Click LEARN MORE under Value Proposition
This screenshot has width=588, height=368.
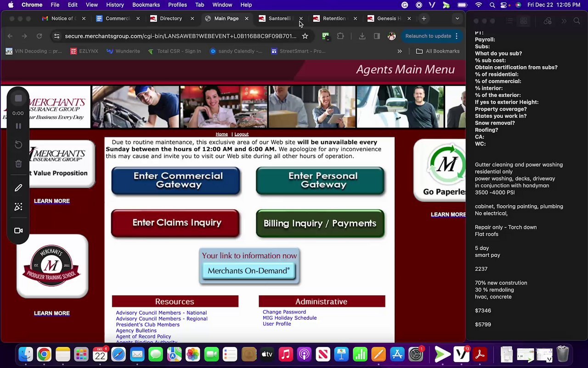pyautogui.click(x=52, y=201)
